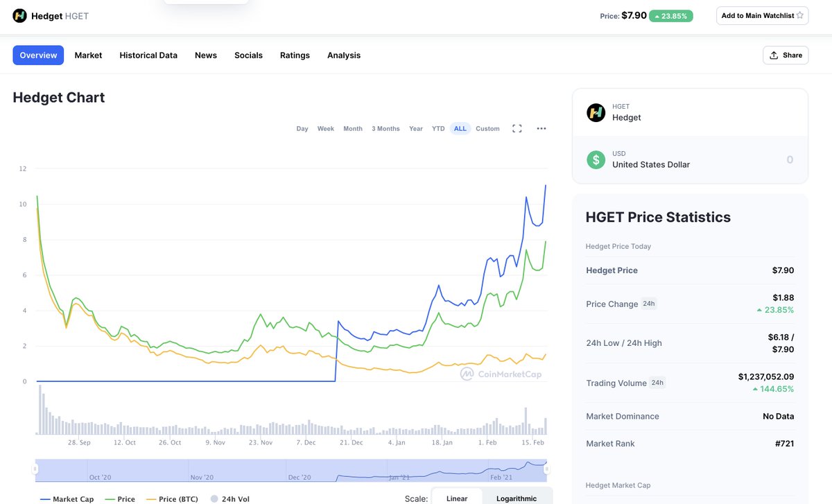832x504 pixels.
Task: Click Add to Main Watchlist button
Action: point(763,15)
